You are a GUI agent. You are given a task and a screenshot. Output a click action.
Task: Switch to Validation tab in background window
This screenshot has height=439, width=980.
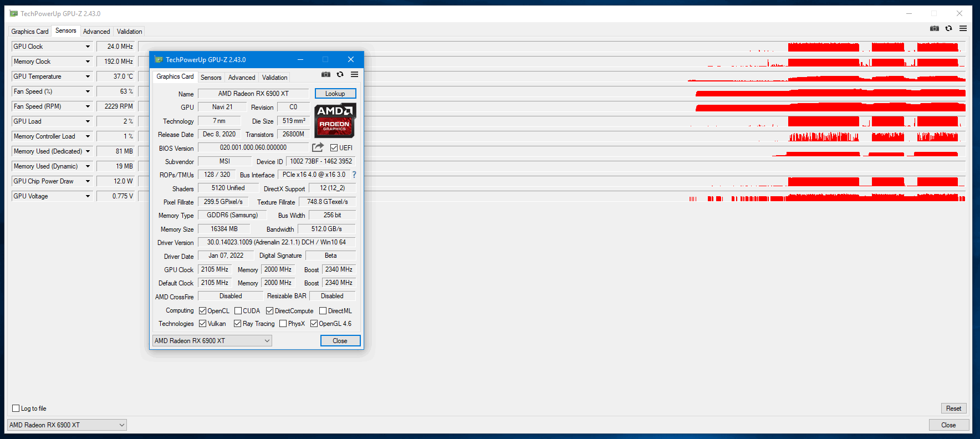coord(129,32)
